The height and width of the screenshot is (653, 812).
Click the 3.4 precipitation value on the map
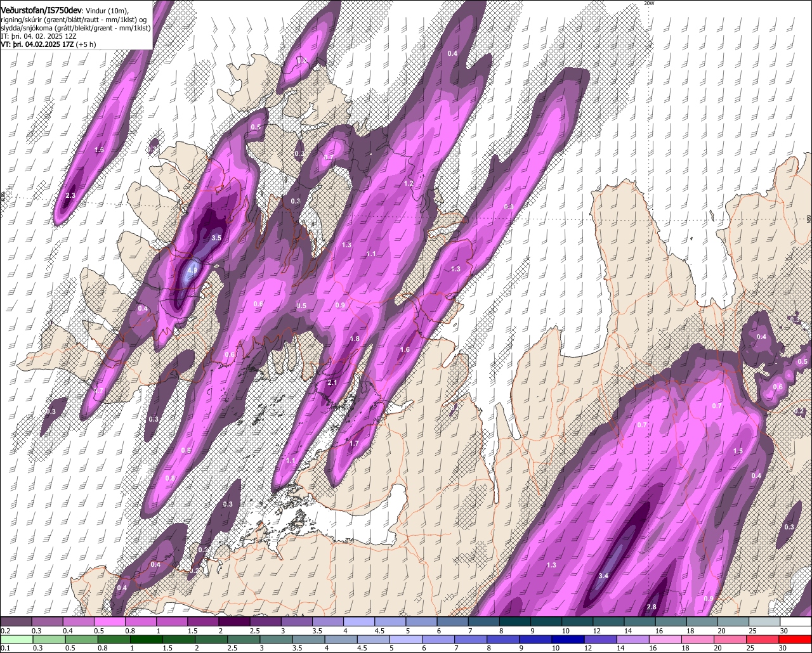(x=603, y=576)
